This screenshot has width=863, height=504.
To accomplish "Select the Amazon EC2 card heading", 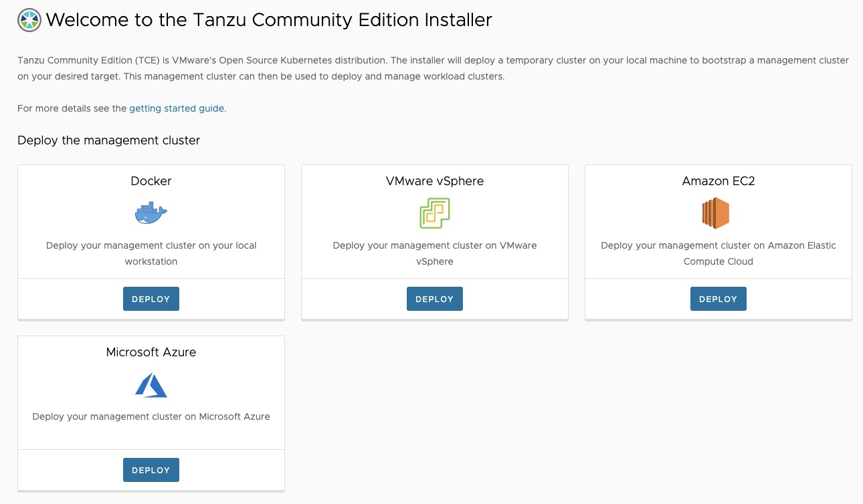I will (x=718, y=181).
